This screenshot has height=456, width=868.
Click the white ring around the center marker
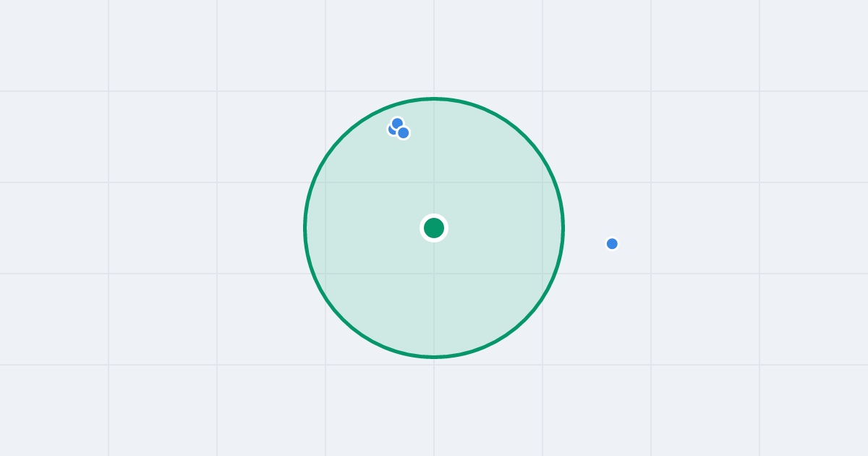tap(434, 216)
